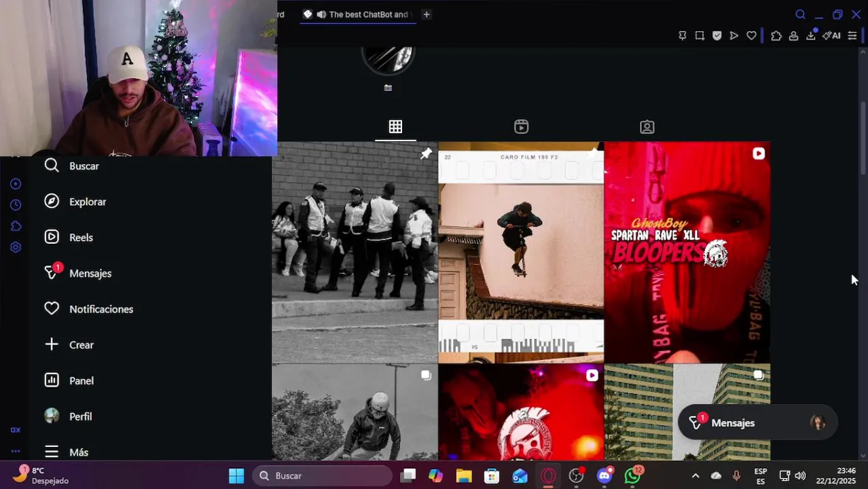Go to Perfil in the sidebar
Screen dimensions: 868x489
tap(68, 416)
